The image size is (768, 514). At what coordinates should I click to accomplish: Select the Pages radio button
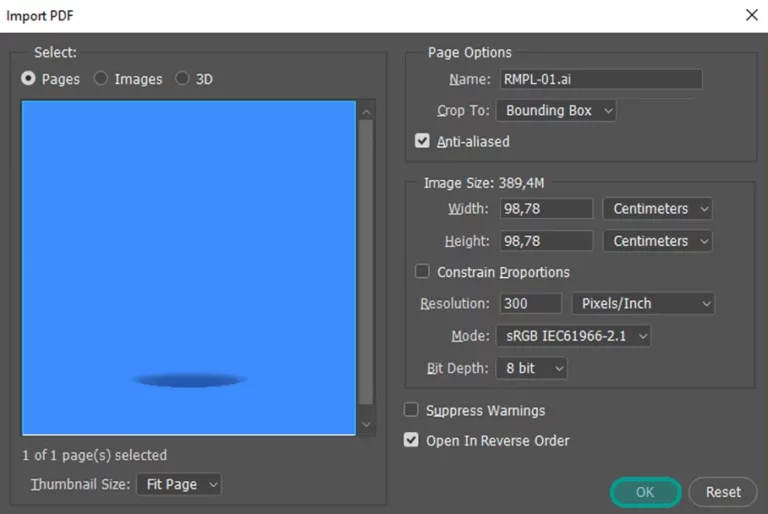[28, 78]
